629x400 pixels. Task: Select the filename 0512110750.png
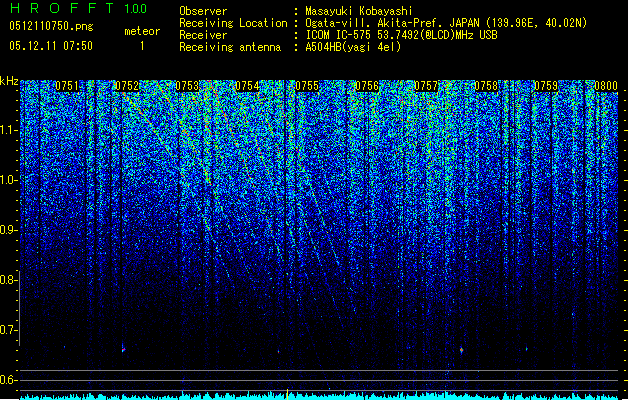tap(51, 27)
